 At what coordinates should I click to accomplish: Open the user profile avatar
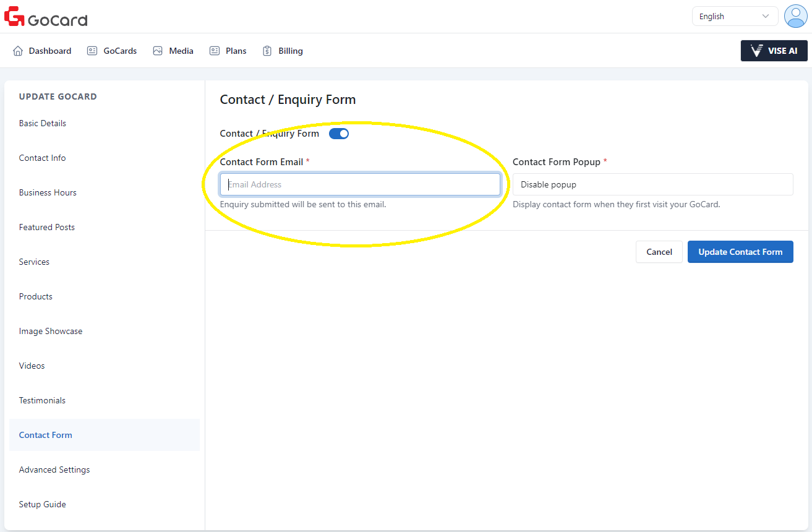(795, 16)
